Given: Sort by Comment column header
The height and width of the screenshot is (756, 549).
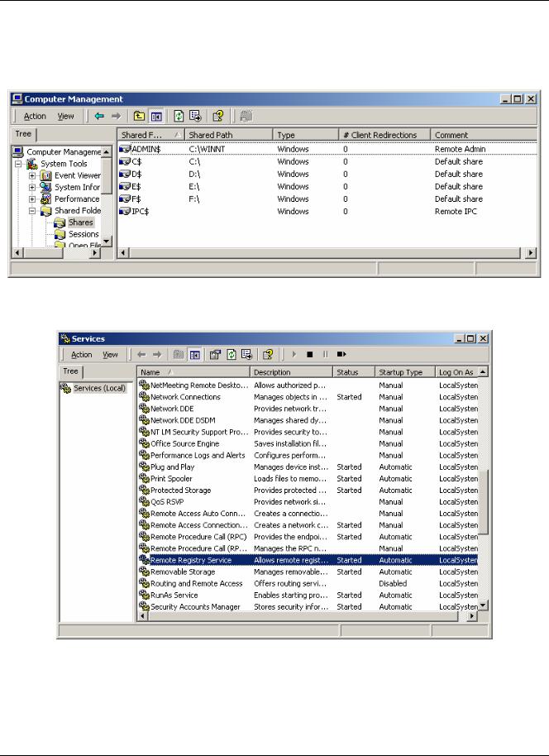Looking at the screenshot, I should pos(484,135).
